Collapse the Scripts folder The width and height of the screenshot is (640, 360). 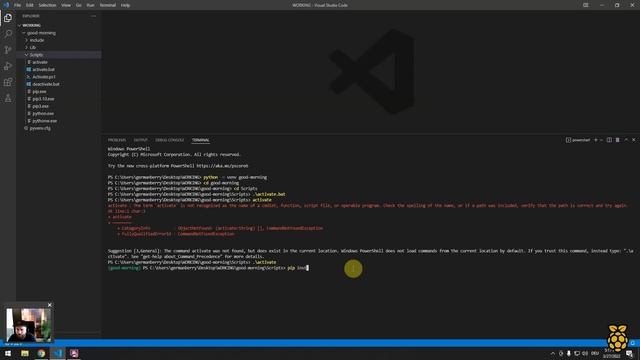click(59, 55)
